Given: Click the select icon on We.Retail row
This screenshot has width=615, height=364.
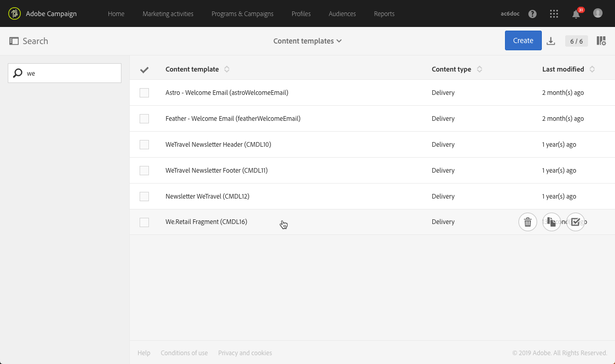Looking at the screenshot, I should tap(576, 222).
